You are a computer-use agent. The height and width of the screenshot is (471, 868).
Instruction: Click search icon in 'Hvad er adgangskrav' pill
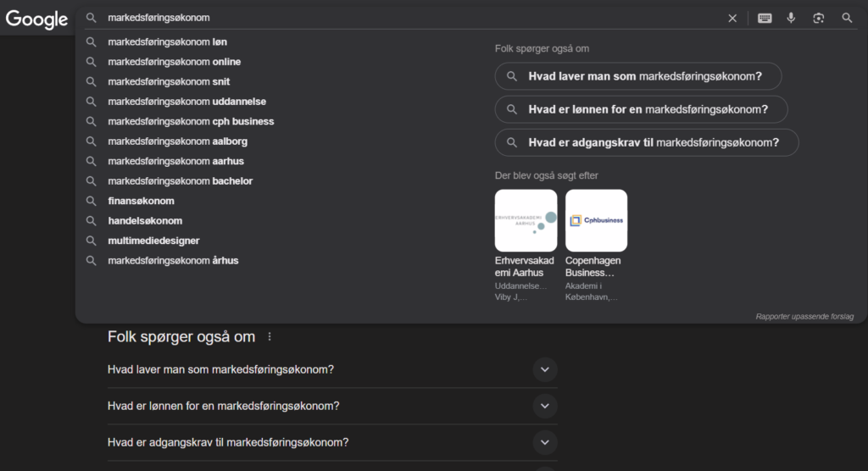tap(512, 143)
